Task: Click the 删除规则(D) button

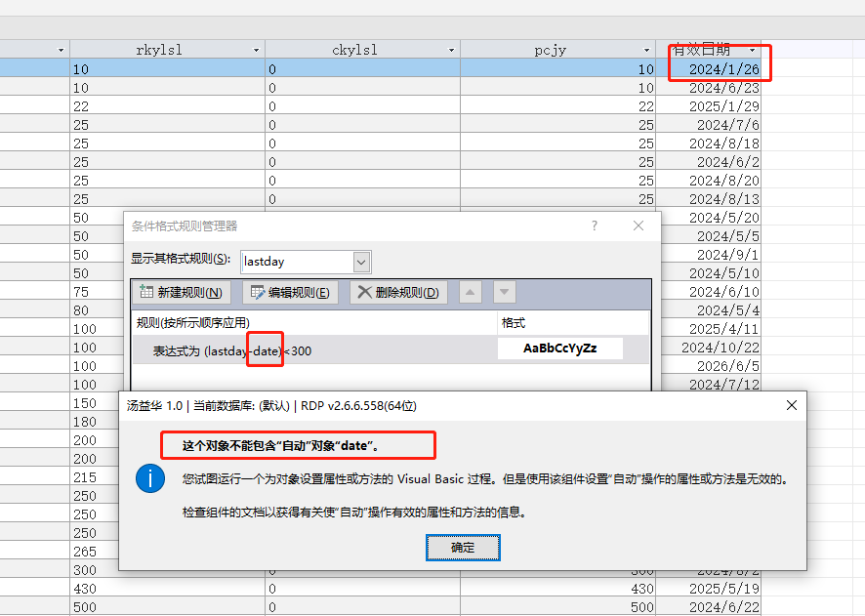Action: [x=398, y=292]
